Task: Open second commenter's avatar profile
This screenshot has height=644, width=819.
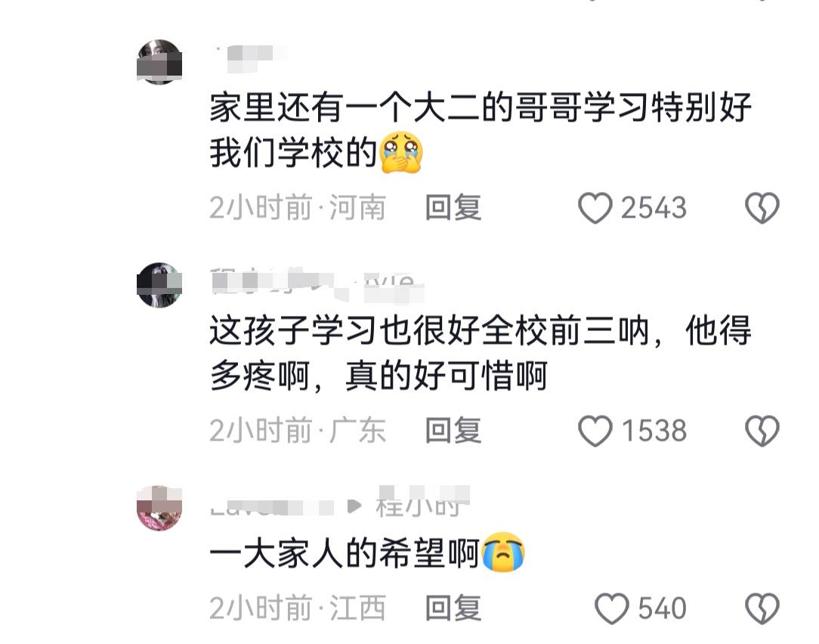Action: coord(159,285)
